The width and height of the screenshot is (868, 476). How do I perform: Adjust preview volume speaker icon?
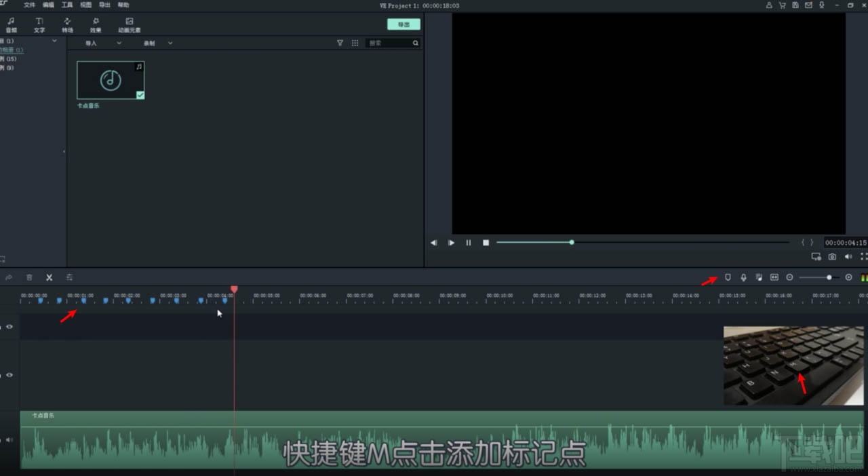pos(848,257)
